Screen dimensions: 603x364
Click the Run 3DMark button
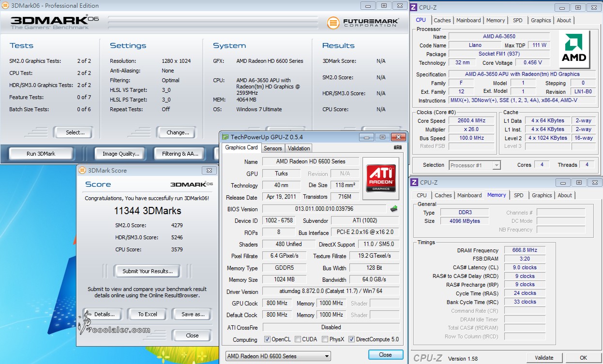coord(41,154)
